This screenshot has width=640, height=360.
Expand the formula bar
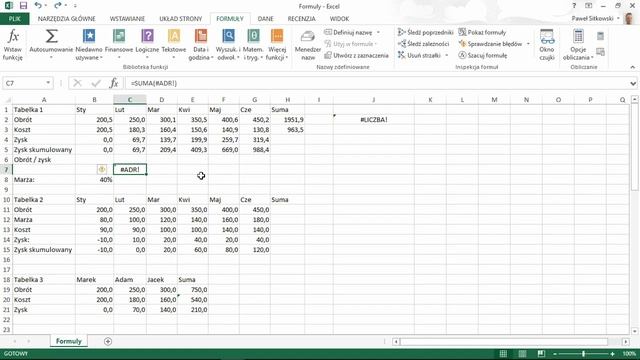633,83
